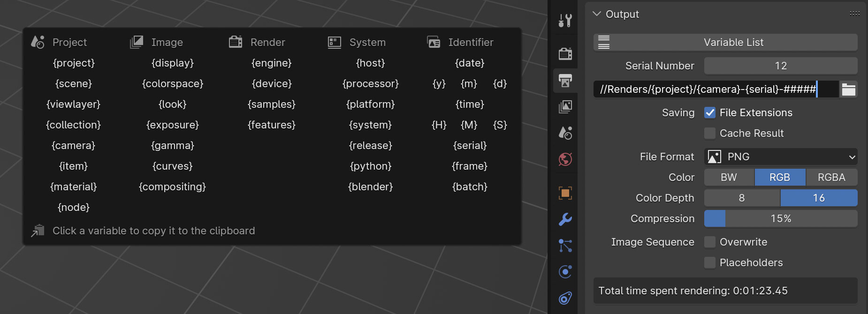Copy the {H} hour variable
This screenshot has width=868, height=314.
(x=439, y=125)
